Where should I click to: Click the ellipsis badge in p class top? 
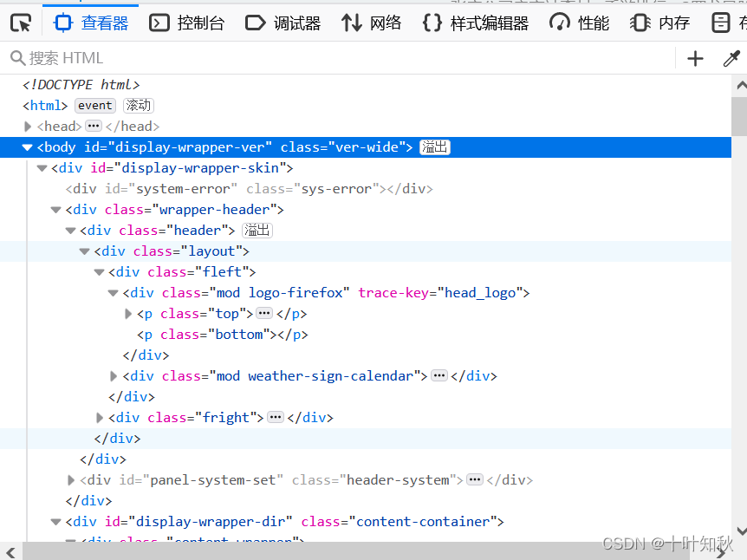(x=264, y=314)
